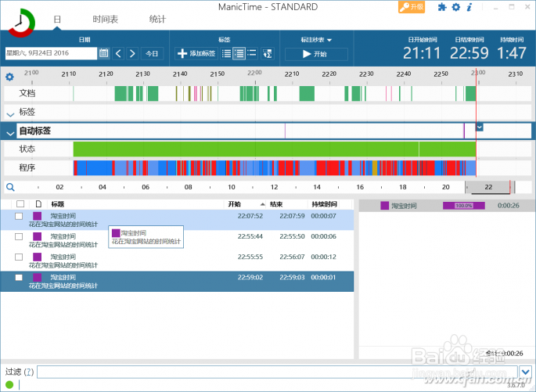The image size is (536, 392).
Task: Click the orange 升级 upgrade button
Action: (412, 7)
